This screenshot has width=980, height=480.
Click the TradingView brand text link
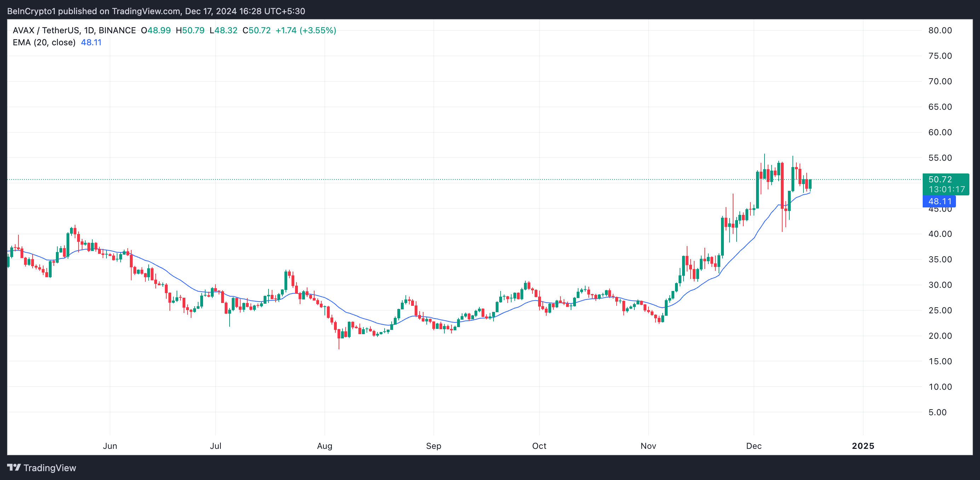(x=50, y=468)
